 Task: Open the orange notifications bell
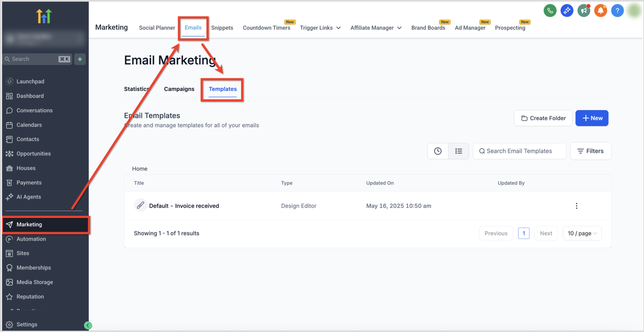click(600, 11)
